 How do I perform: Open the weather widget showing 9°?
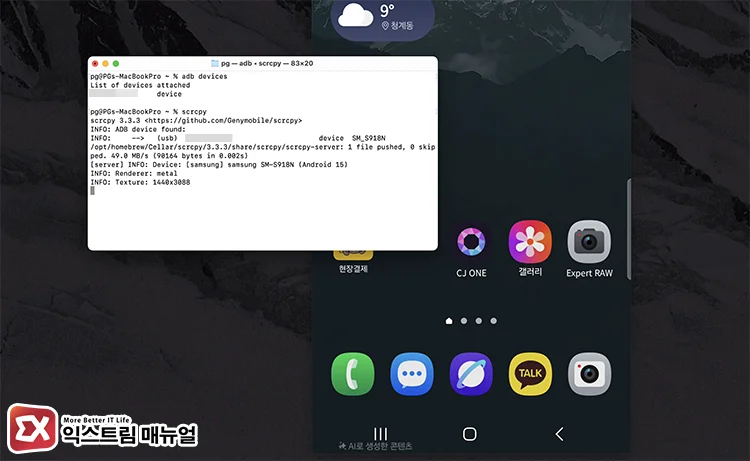pos(381,17)
